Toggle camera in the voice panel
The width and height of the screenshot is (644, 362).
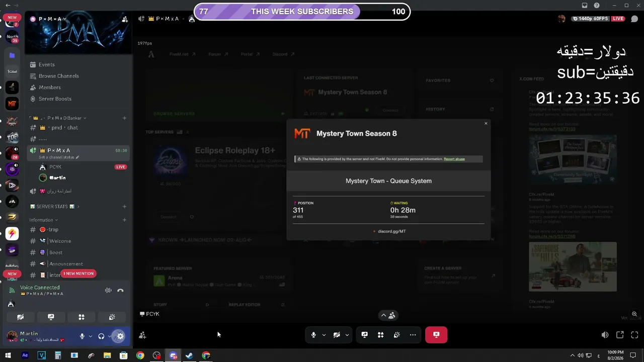(20, 317)
